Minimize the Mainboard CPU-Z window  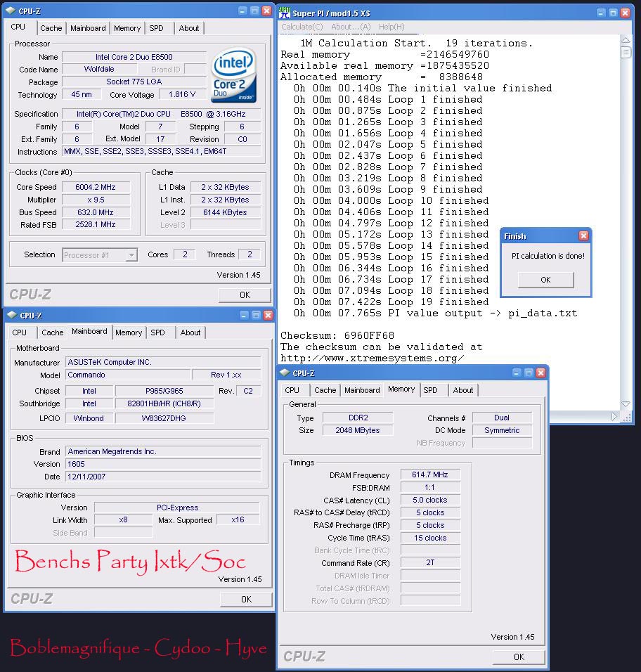pos(244,315)
